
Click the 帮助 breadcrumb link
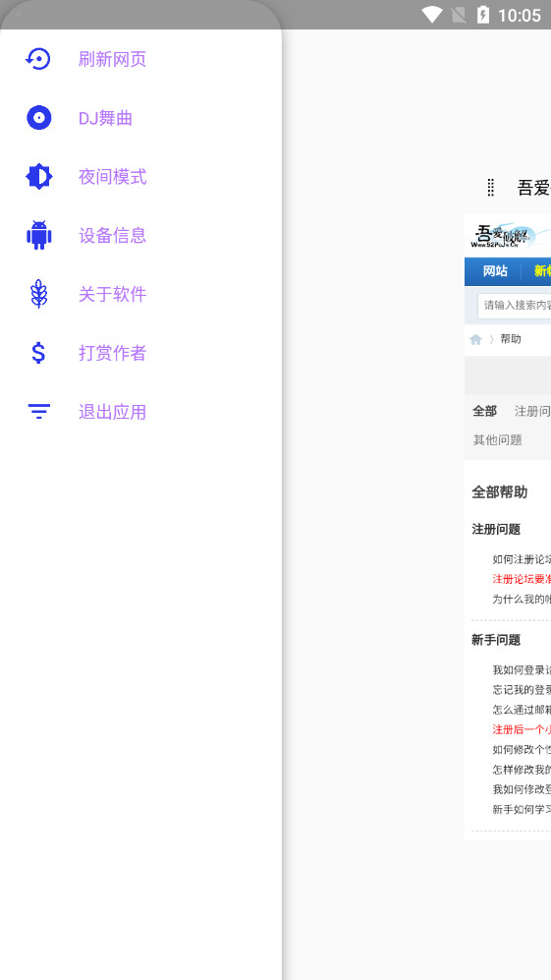pos(511,339)
